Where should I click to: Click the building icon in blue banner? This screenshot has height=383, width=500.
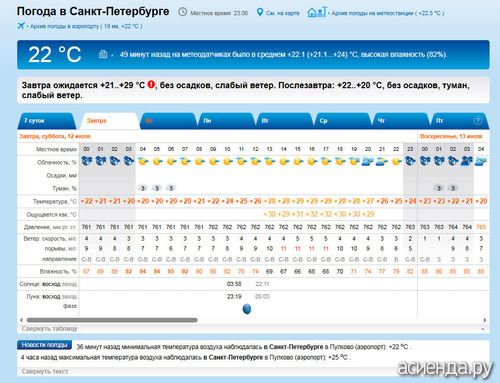(103, 54)
